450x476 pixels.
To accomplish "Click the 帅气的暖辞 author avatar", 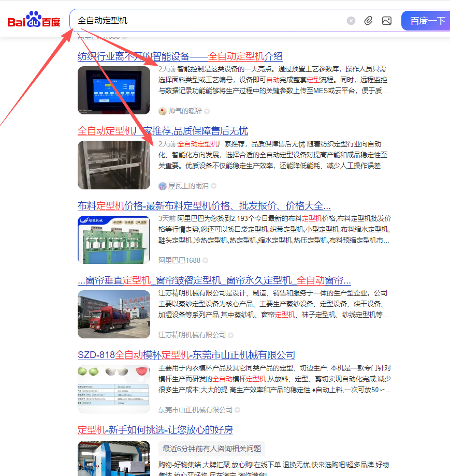I will 163,111.
